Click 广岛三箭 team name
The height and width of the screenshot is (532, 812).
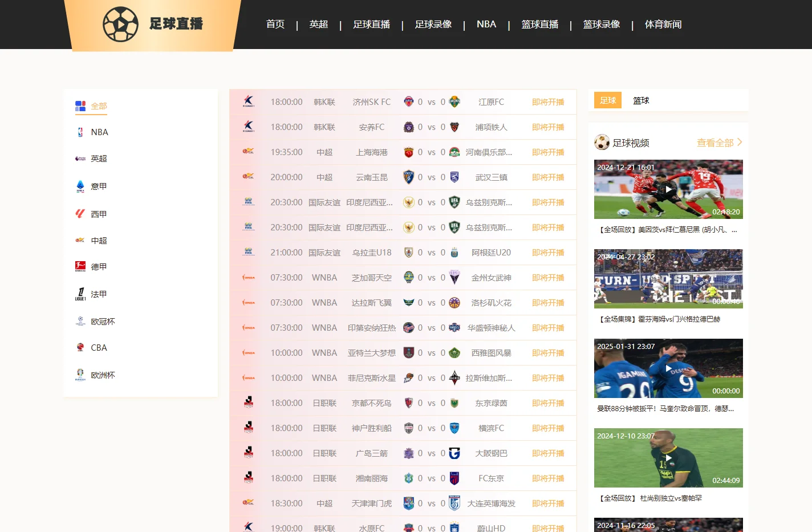coord(372,453)
